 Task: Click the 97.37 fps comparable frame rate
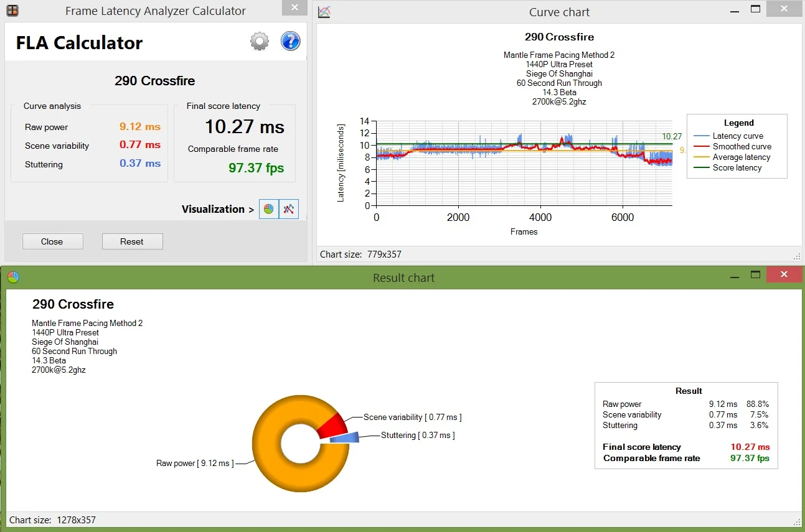click(x=257, y=167)
